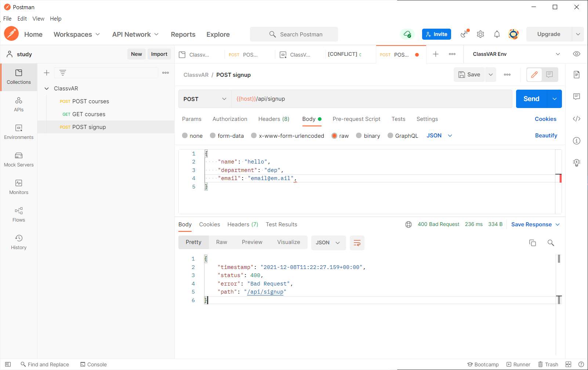Image resolution: width=588 pixels, height=370 pixels.
Task: Toggle two-pane layout in status bar
Action: (569, 364)
